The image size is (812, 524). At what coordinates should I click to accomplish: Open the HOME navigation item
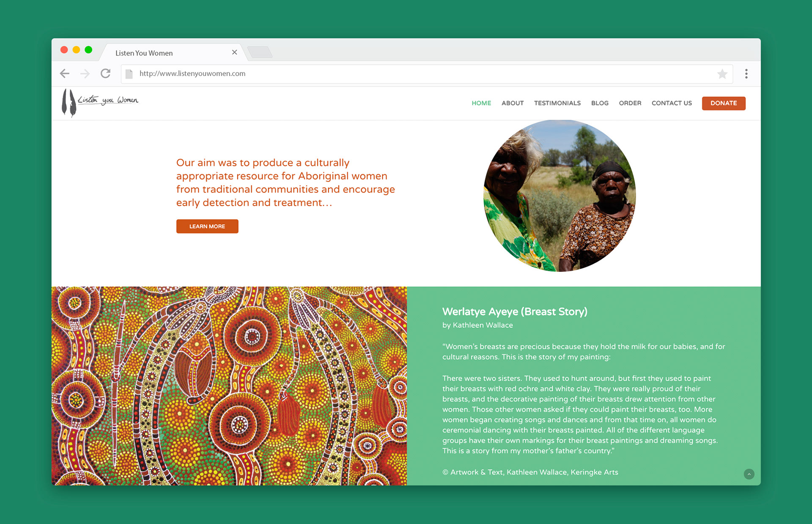pos(481,103)
